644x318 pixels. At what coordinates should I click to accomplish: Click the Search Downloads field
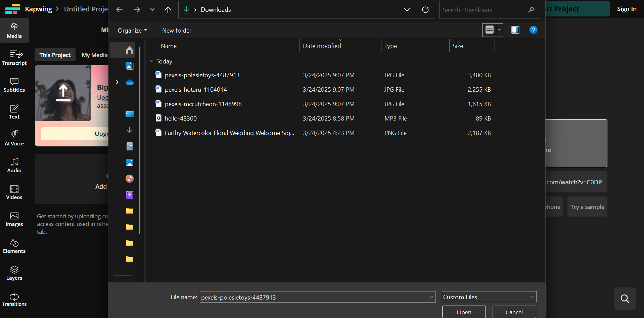(484, 10)
